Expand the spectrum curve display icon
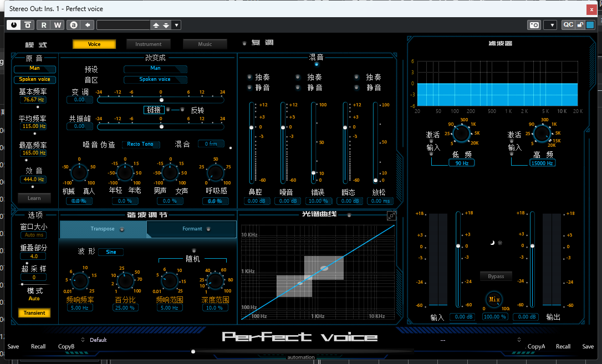Screen dimensions: 602x364 point(391,216)
